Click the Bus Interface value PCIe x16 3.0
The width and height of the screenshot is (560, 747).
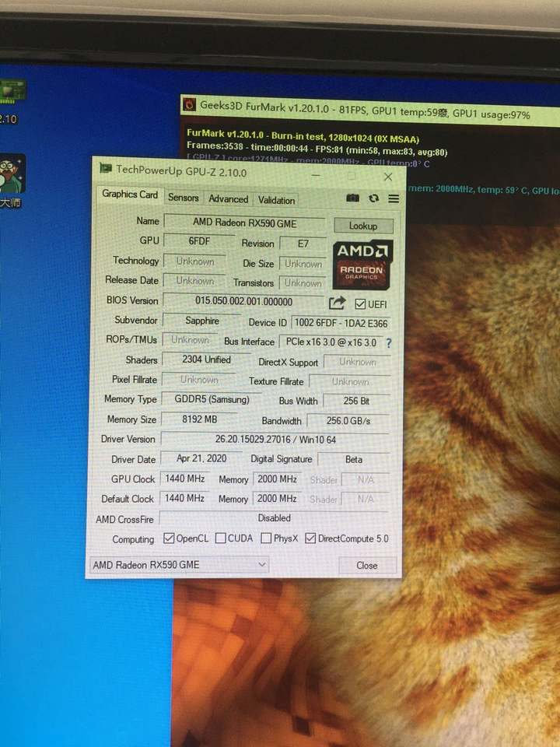point(331,342)
